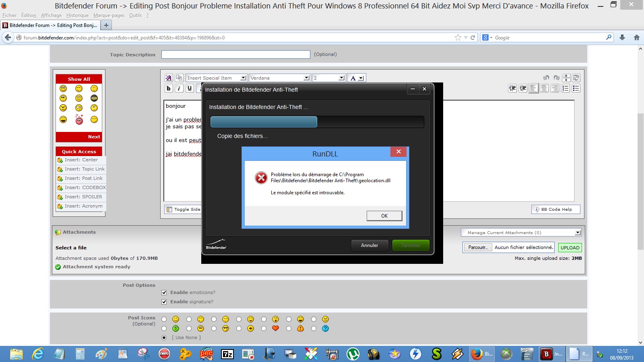Open BB Code Help
This screenshot has height=362, width=644.
point(556,209)
